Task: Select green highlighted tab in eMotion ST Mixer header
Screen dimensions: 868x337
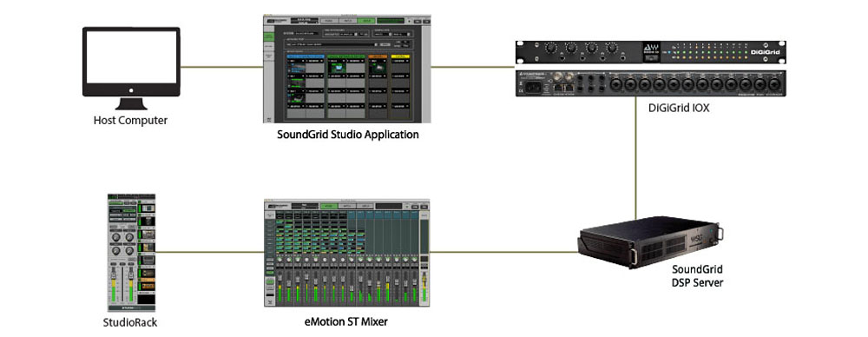Action: [x=329, y=206]
